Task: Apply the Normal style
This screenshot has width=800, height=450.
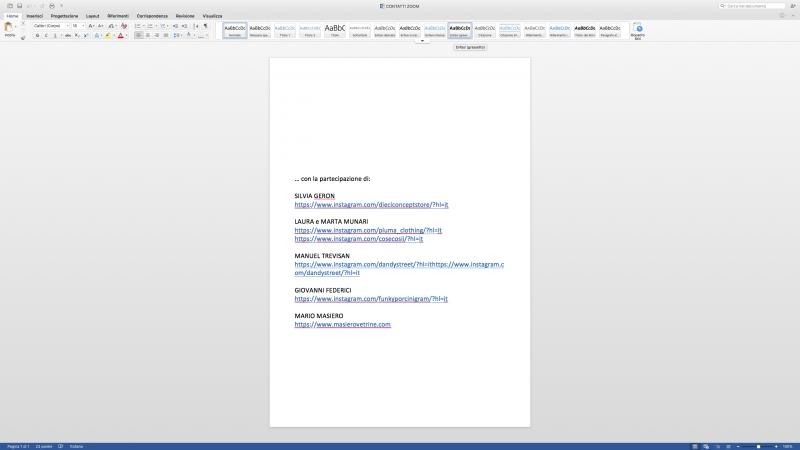Action: 235,31
